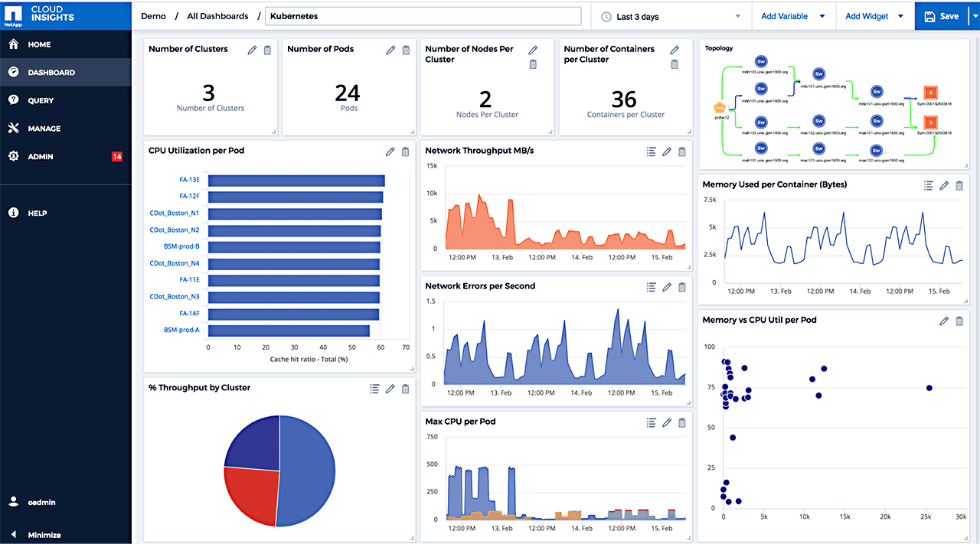Edit the CPU Utilization per Pod widget
The width and height of the screenshot is (980, 544).
click(390, 151)
